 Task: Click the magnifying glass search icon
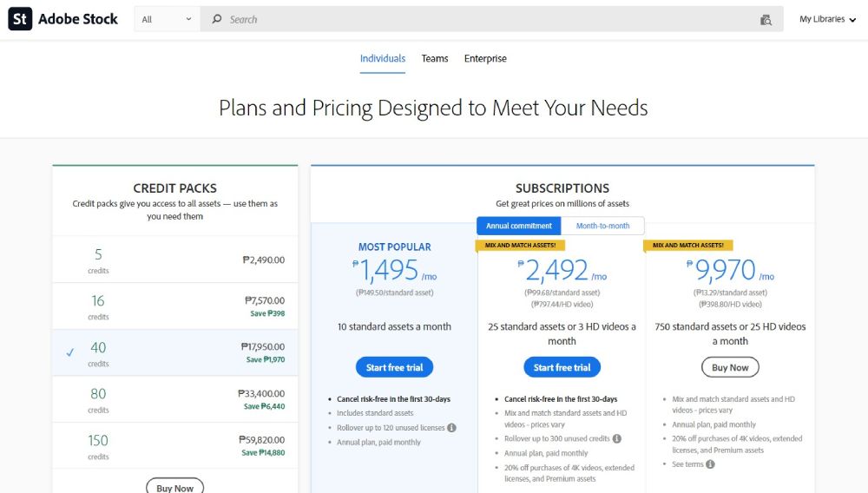pyautogui.click(x=217, y=19)
